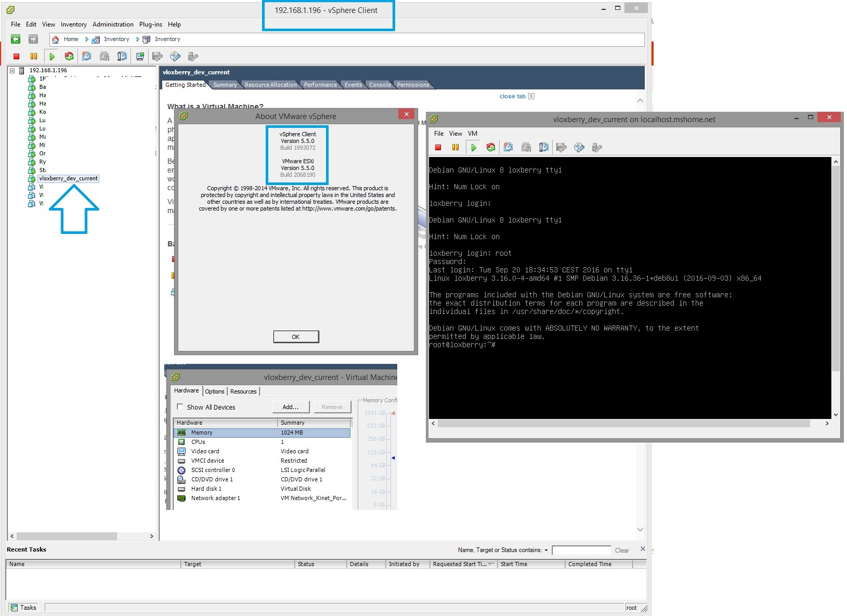The height and width of the screenshot is (616, 847).
Task: Click CD/DVD connect icon in console window toolbar
Action: point(579,147)
